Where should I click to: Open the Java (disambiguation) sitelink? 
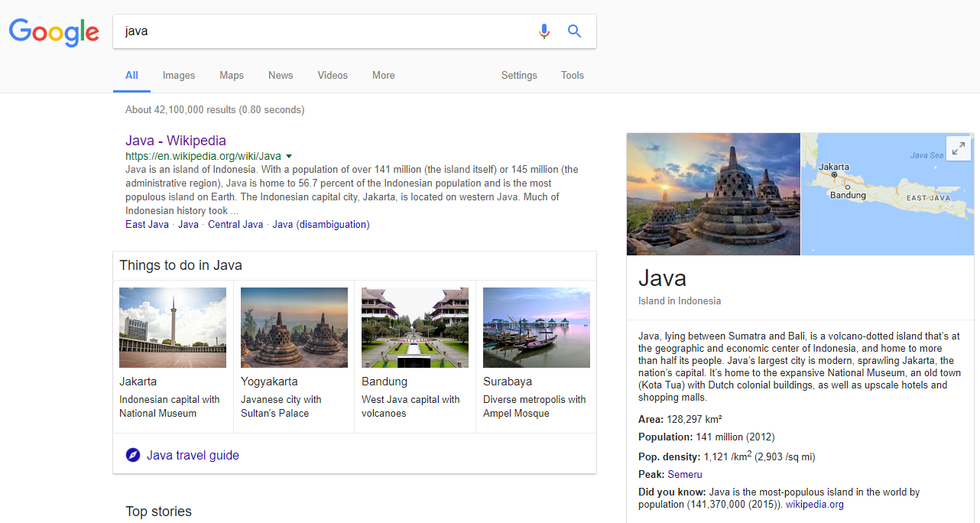[321, 225]
